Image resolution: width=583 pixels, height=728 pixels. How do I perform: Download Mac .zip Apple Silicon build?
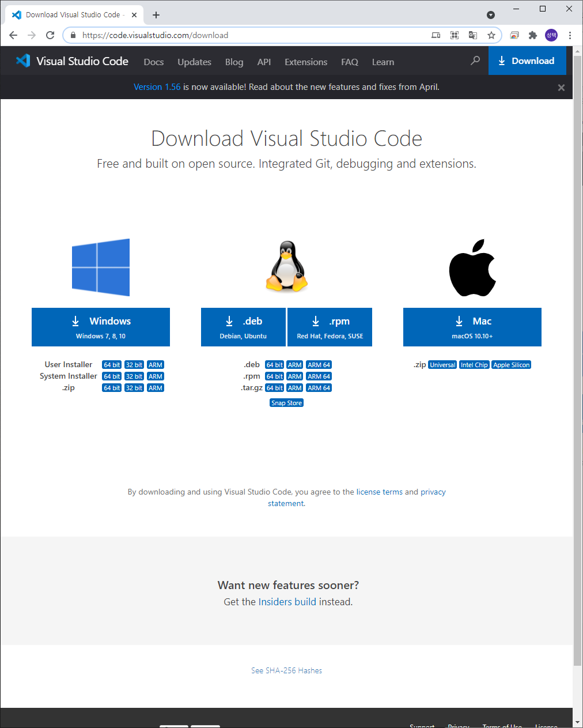[x=512, y=365]
